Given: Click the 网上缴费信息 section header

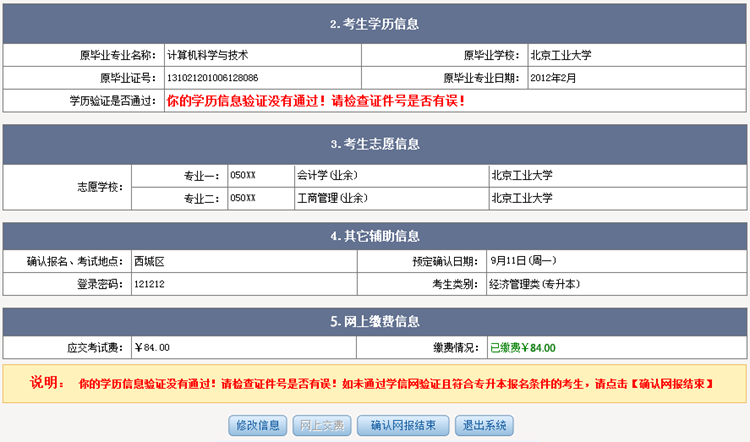Looking at the screenshot, I should click(374, 322).
